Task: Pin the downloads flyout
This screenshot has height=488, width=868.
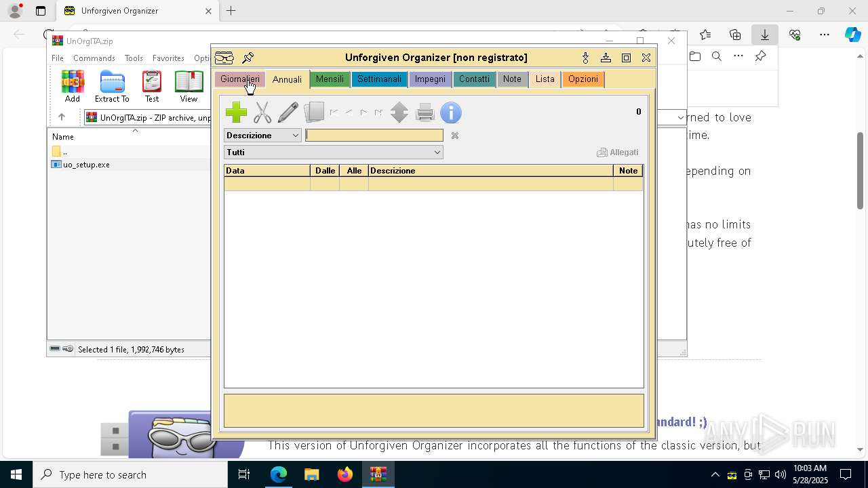Action: [760, 56]
